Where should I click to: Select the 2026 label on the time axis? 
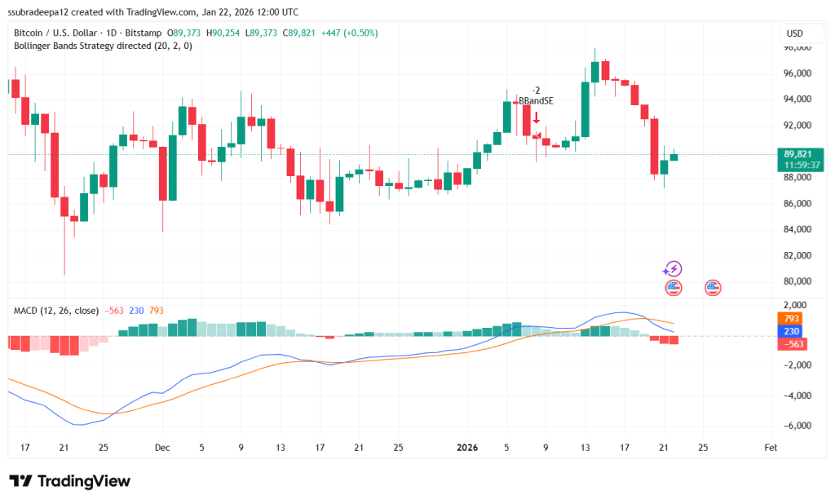468,448
